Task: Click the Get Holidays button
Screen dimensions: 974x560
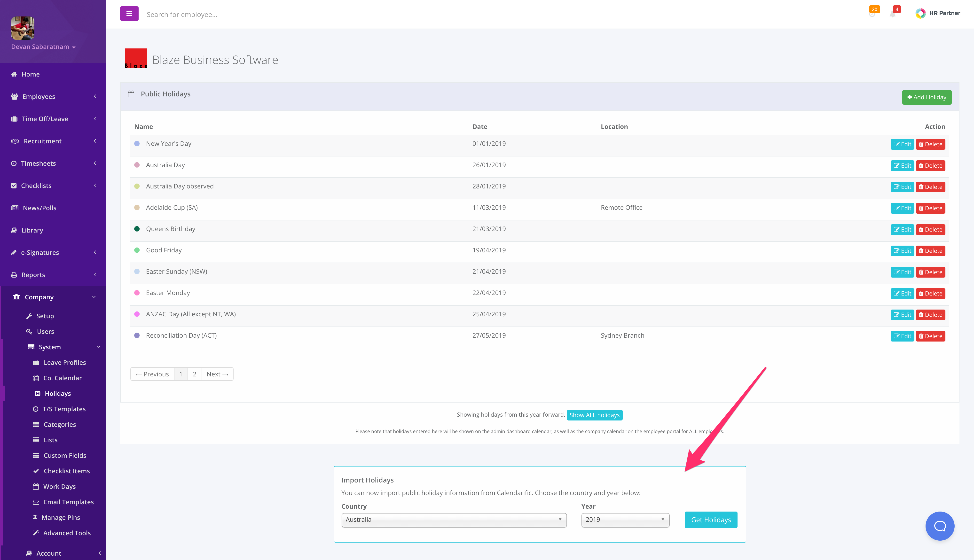Action: click(x=711, y=520)
